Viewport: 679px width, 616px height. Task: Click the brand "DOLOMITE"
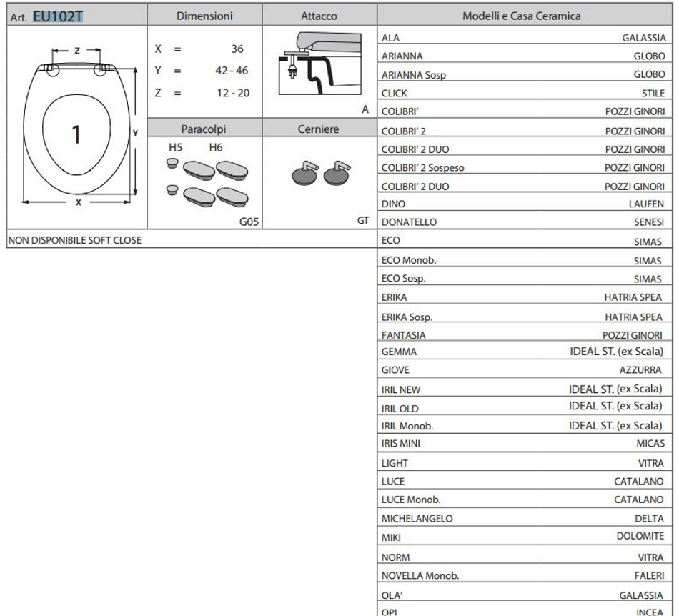[640, 537]
